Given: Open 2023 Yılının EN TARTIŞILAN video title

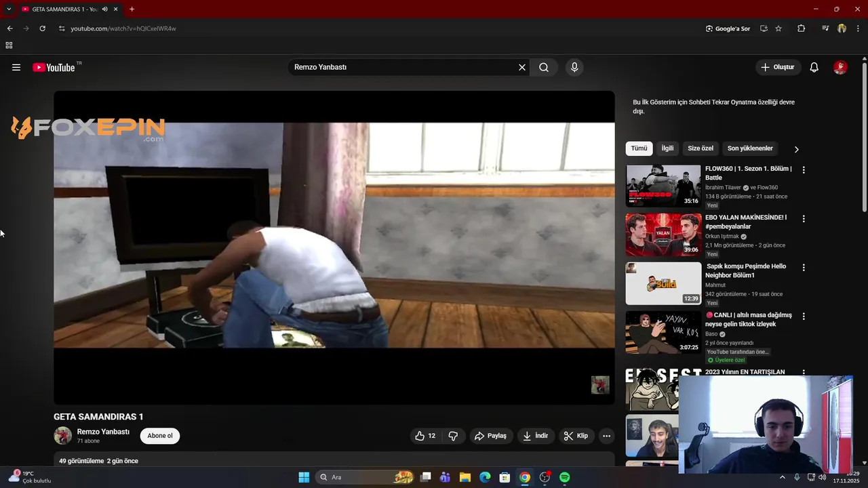Looking at the screenshot, I should pos(745,372).
